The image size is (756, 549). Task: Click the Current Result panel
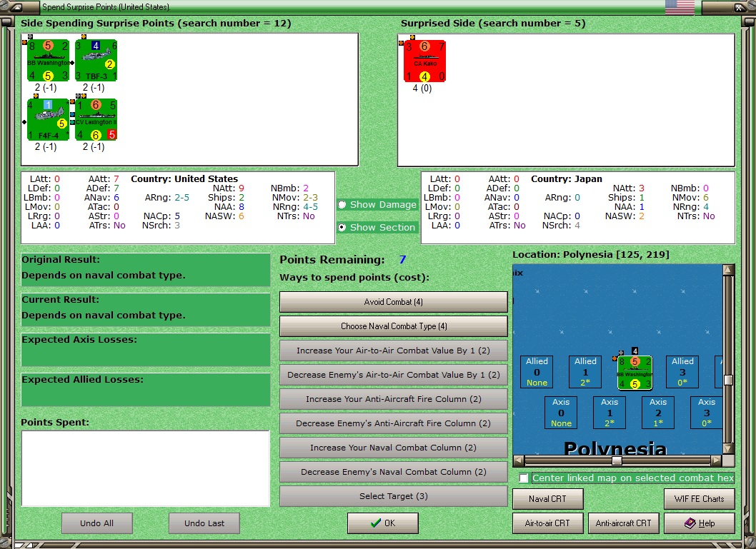146,309
